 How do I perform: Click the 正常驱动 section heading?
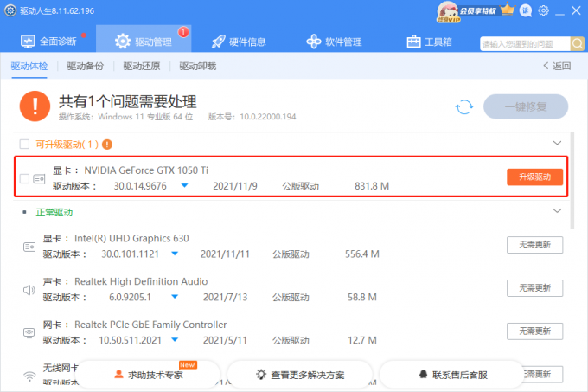point(54,213)
